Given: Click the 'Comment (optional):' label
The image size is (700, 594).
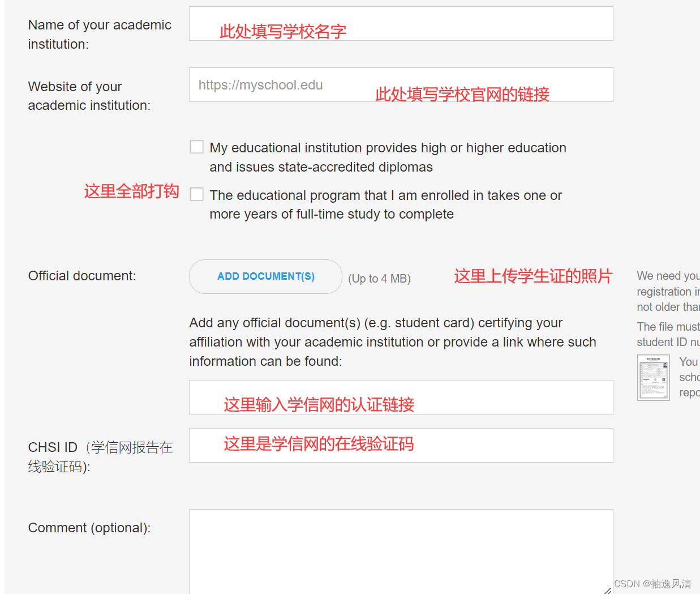Looking at the screenshot, I should tap(89, 528).
